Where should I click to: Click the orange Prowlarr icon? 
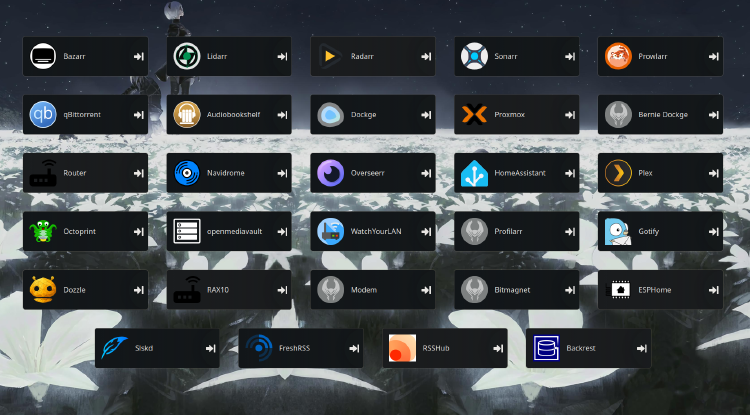[618, 56]
